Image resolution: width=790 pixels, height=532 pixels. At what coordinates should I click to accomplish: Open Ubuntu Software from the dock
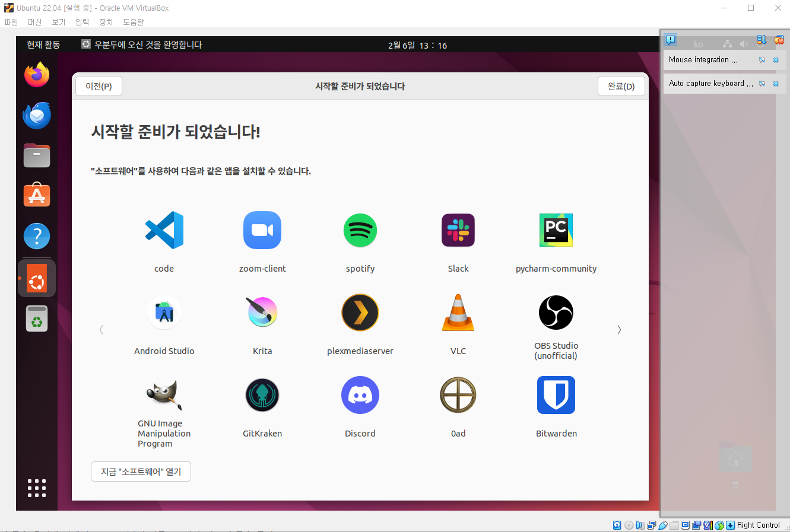(37, 195)
